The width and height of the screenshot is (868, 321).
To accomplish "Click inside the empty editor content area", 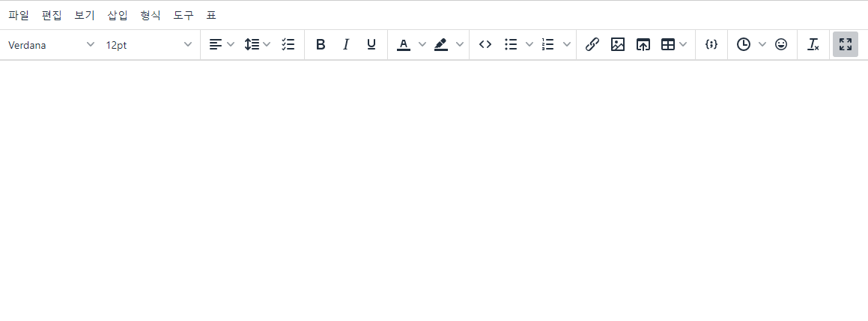I will pos(434,187).
